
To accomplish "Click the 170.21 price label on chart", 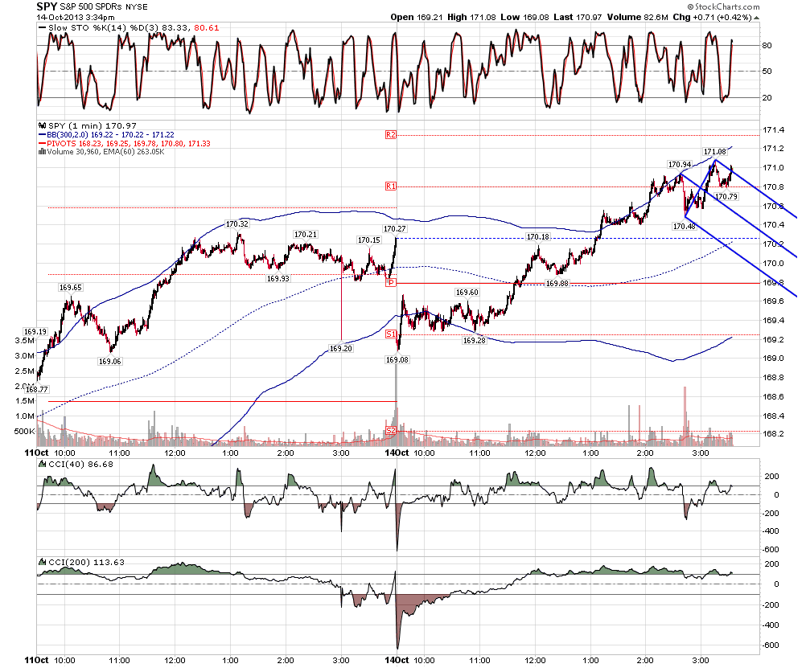I will pyautogui.click(x=306, y=234).
